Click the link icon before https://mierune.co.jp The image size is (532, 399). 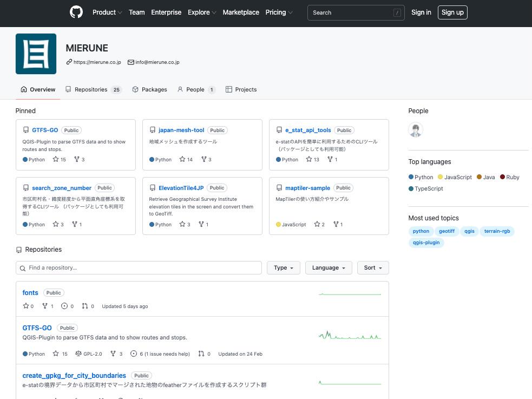(x=69, y=62)
